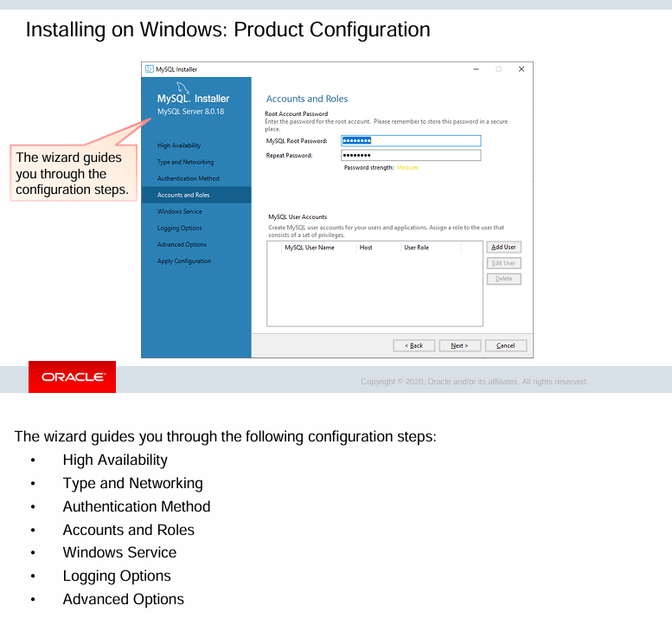672x618 pixels.
Task: Click the MySQL Installer title bar icon
Action: (149, 69)
